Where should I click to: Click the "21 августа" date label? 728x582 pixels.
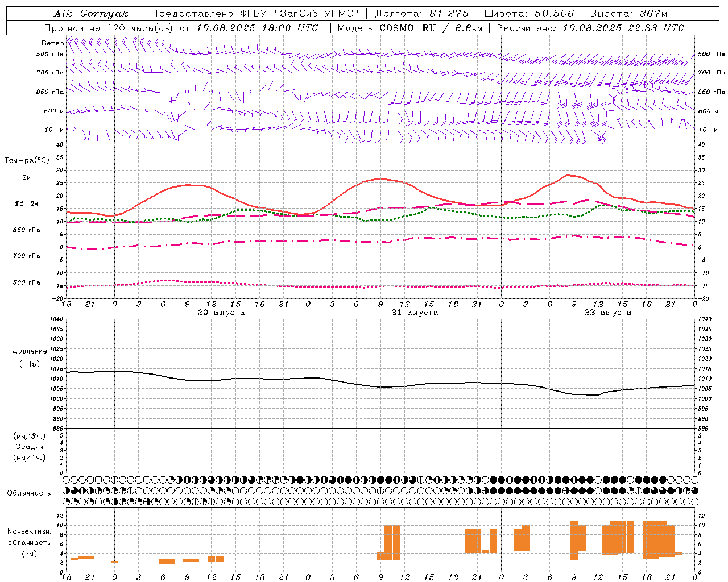[x=415, y=313]
